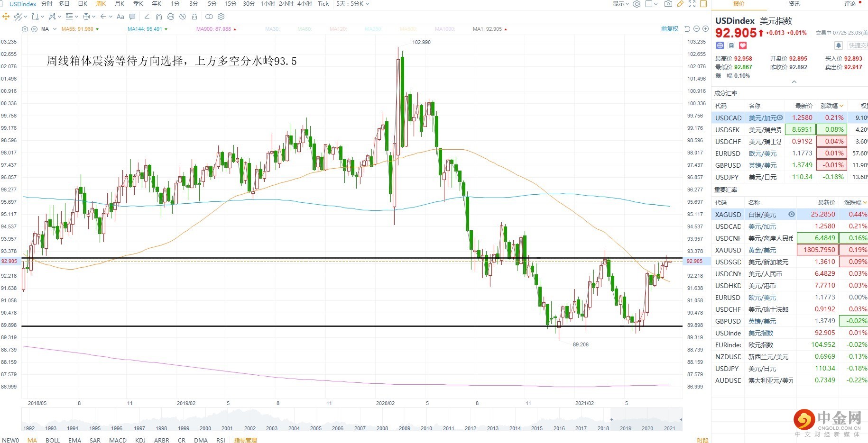The height and width of the screenshot is (443, 868).
Task: Zoom out the chart with the minus icon
Action: click(696, 29)
